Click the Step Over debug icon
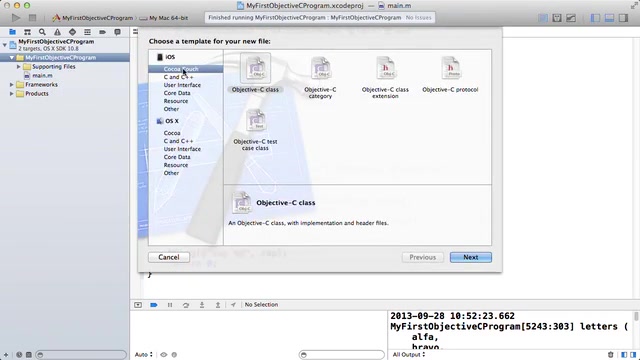 186,305
